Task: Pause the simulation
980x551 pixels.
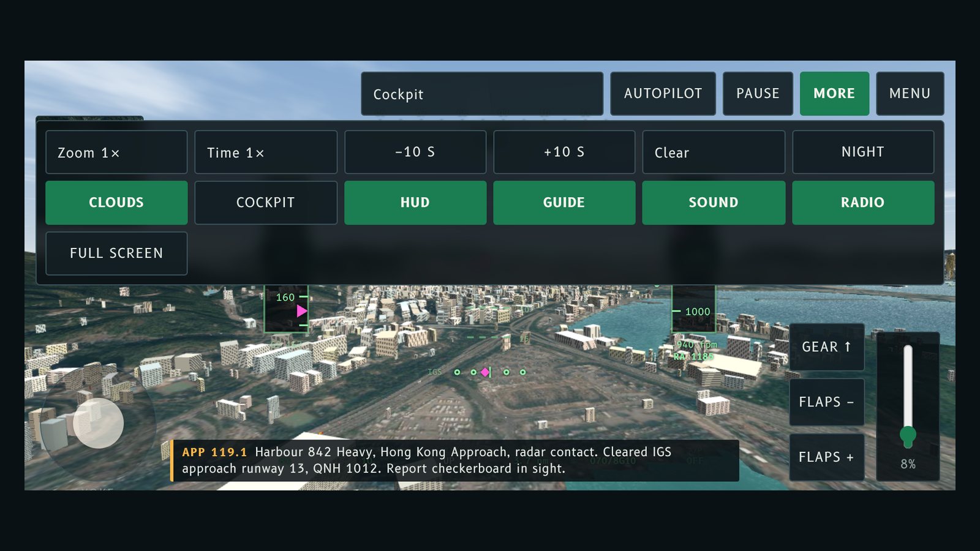Action: 758,94
